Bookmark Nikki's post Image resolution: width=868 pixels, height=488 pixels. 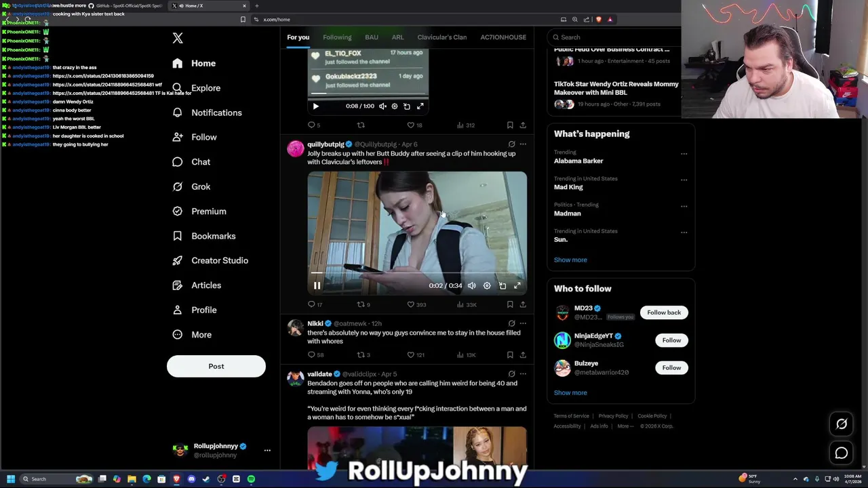(510, 354)
